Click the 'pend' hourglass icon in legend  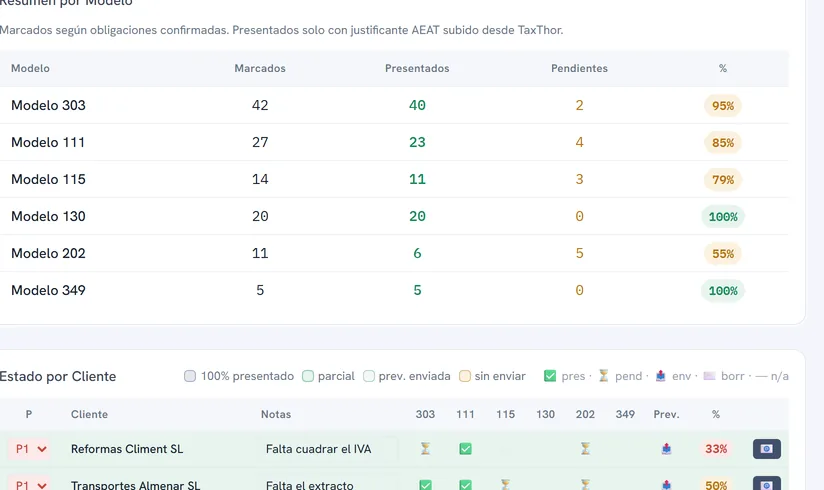604,376
